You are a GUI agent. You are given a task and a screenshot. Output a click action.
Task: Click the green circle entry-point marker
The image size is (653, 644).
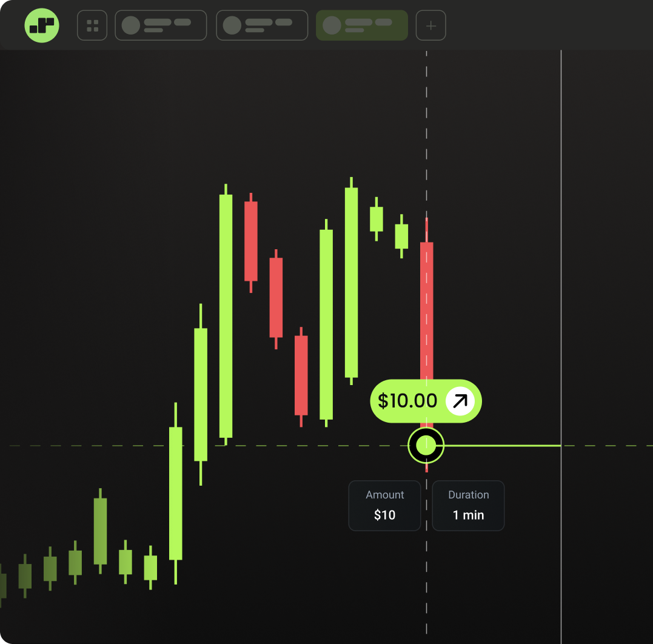click(426, 446)
